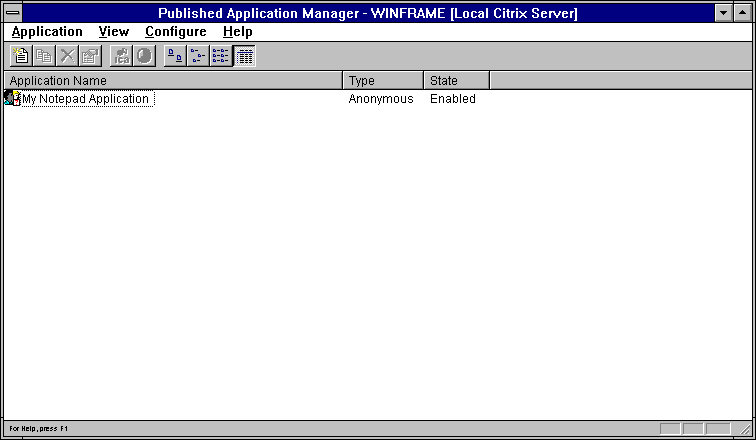Click the Enabled state cell
Viewport: 756px width, 440px height.
453,99
